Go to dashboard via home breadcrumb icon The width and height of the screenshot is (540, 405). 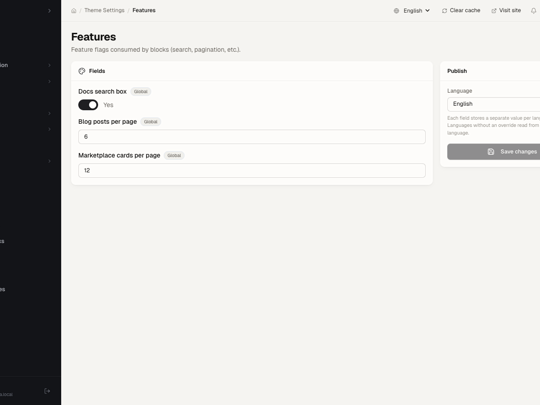[74, 11]
